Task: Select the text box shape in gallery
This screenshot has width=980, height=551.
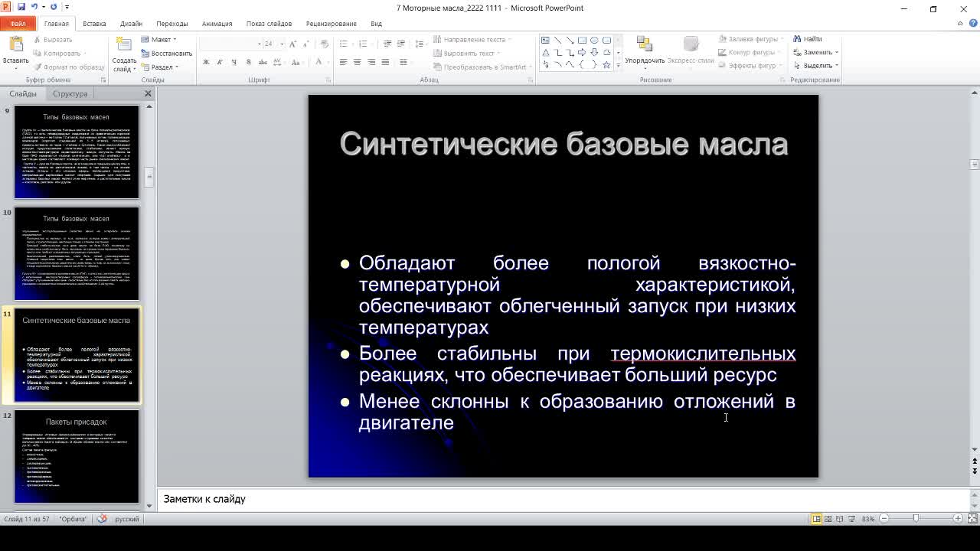Action: (545, 41)
